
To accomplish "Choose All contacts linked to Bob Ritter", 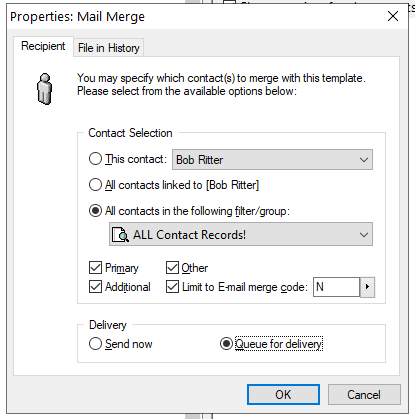I will coord(95,185).
